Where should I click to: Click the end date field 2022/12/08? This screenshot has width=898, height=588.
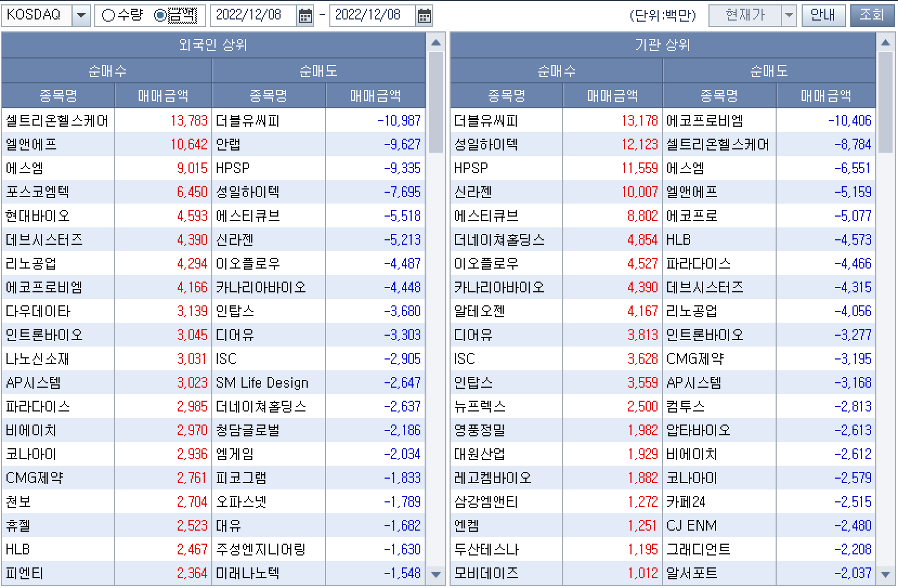click(373, 16)
